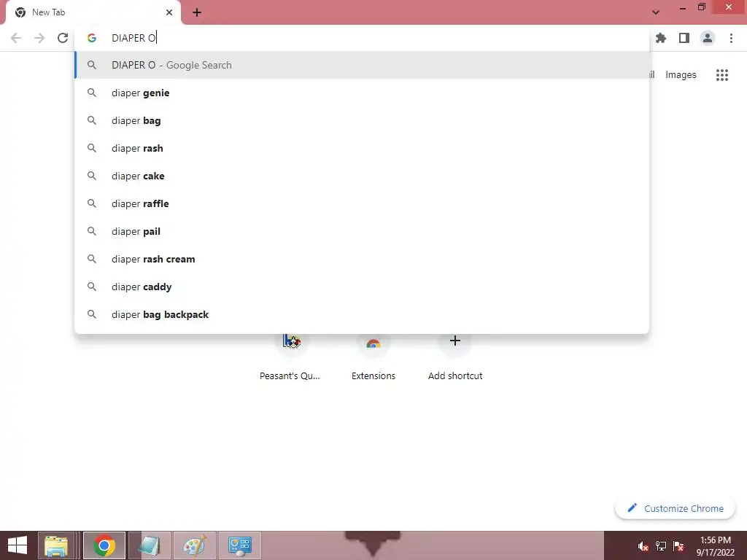The height and width of the screenshot is (560, 747).
Task: Open the Extensions shortcut tile
Action: [373, 357]
